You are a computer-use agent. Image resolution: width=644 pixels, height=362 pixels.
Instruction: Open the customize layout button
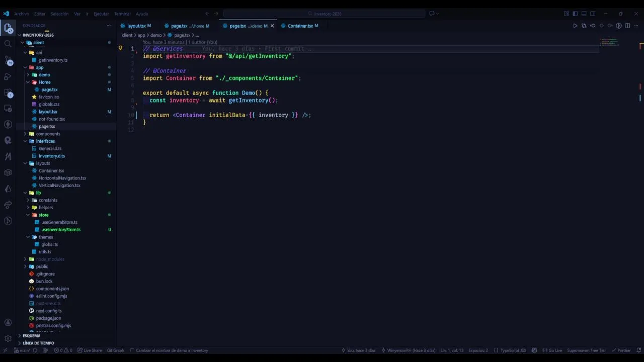pyautogui.click(x=567, y=14)
